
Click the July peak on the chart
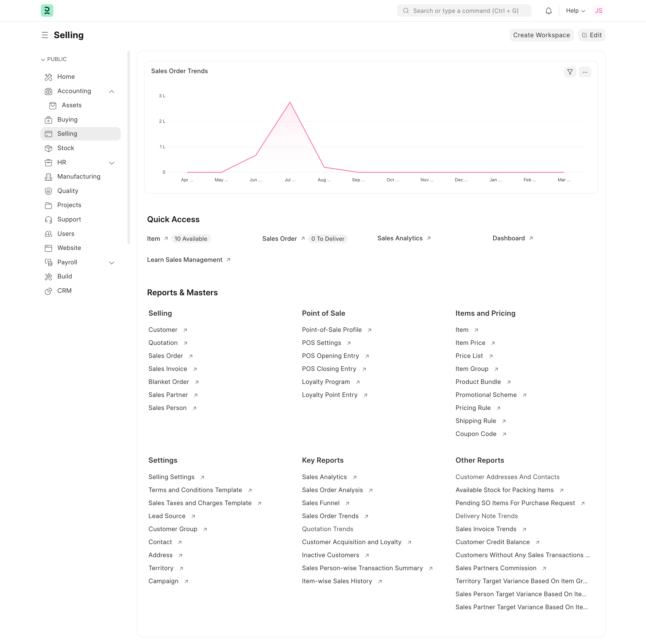[x=290, y=102]
